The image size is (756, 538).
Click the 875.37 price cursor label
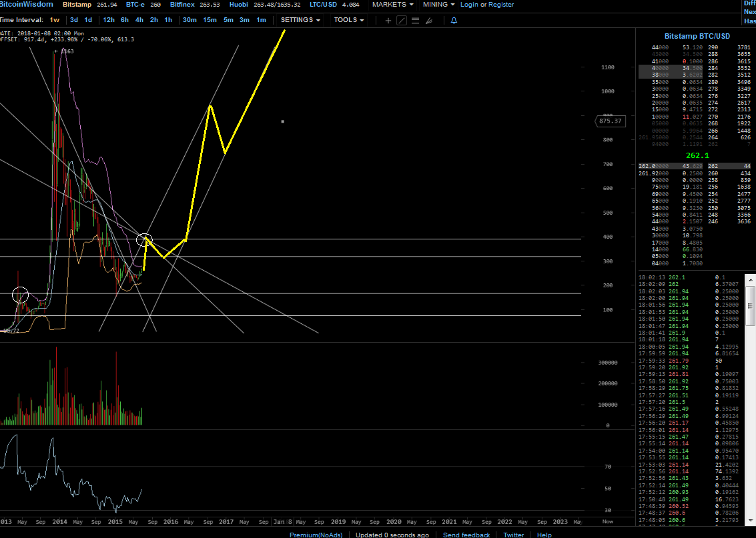611,121
